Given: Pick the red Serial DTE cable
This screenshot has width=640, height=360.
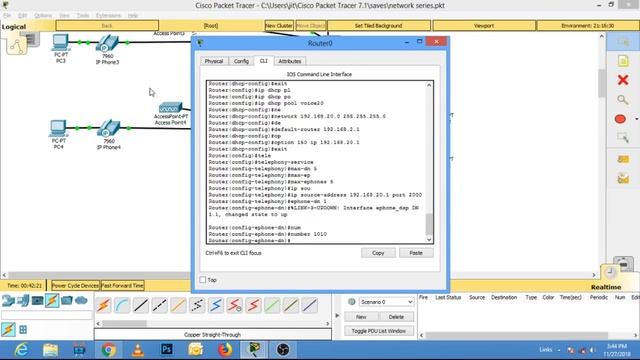Looking at the screenshot, I should 253,305.
